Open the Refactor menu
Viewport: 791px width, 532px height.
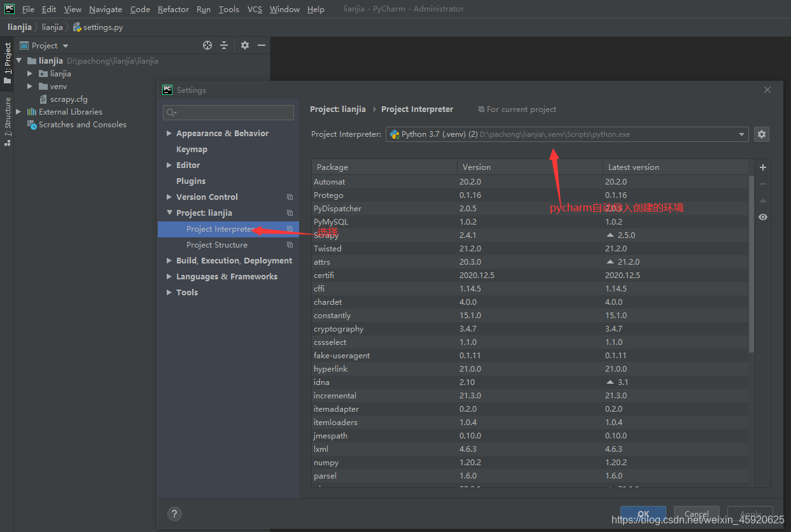[x=173, y=10]
